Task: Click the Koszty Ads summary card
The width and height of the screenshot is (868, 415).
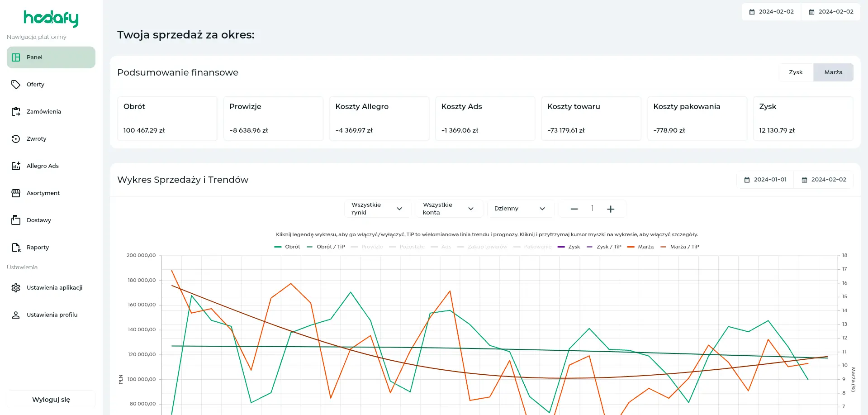Action: (x=485, y=119)
